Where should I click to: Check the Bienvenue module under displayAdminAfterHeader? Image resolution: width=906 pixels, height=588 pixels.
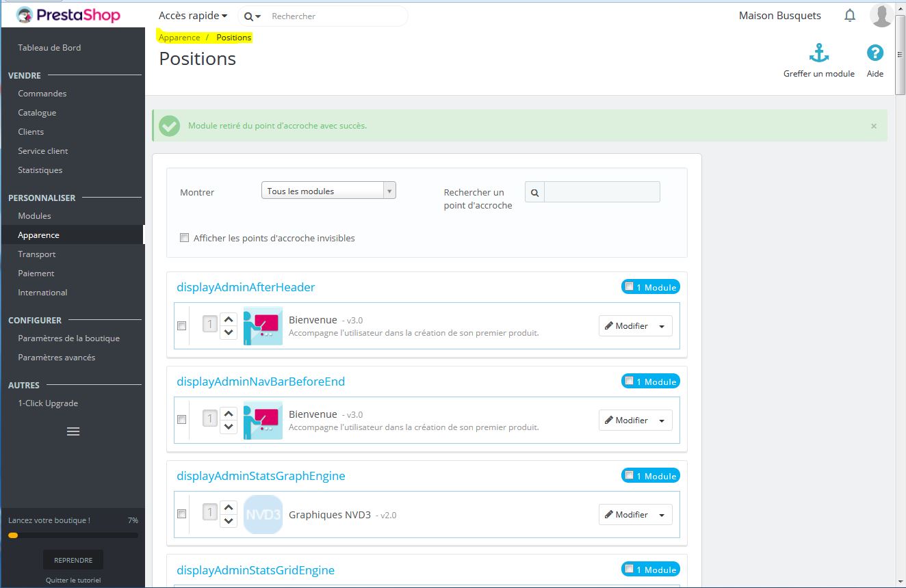click(181, 326)
